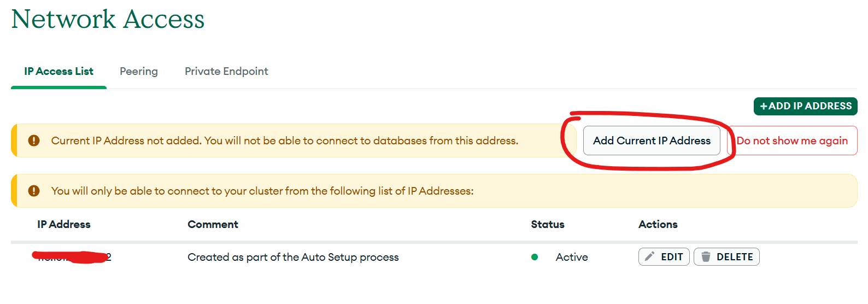Open the IP Access List tab
Screen dimensions: 868x304
(58, 72)
